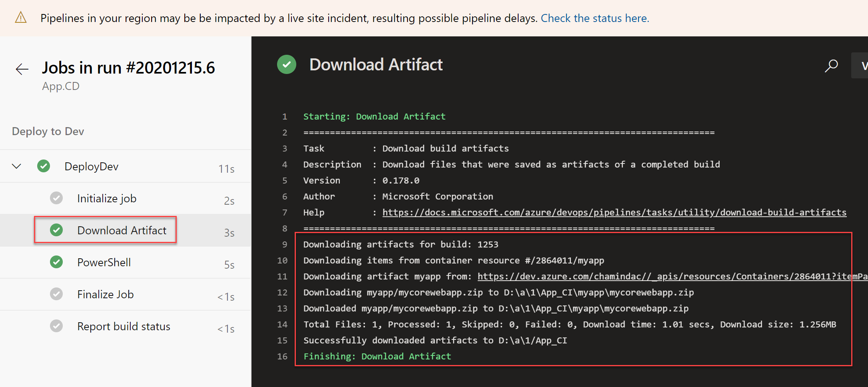
Task: Open the Containers resource URL on line 11
Action: pyautogui.click(x=668, y=276)
